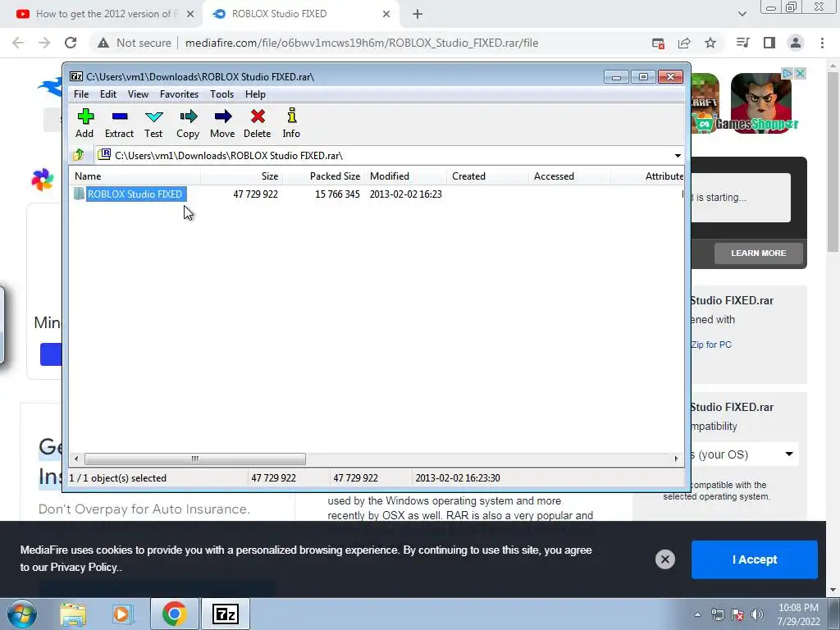Click the Not secure warning icon
The width and height of the screenshot is (840, 630).
tap(103, 43)
